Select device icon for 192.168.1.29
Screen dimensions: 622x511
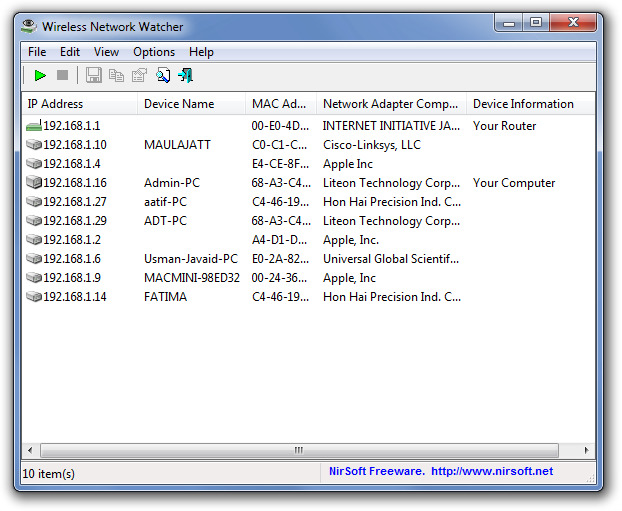(x=34, y=221)
